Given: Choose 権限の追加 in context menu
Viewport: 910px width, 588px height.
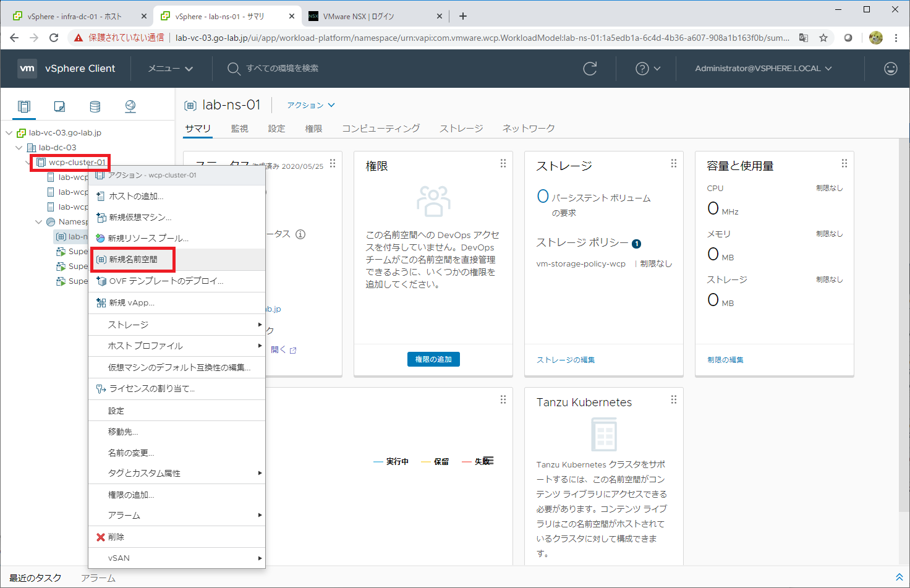Looking at the screenshot, I should click(x=177, y=495).
